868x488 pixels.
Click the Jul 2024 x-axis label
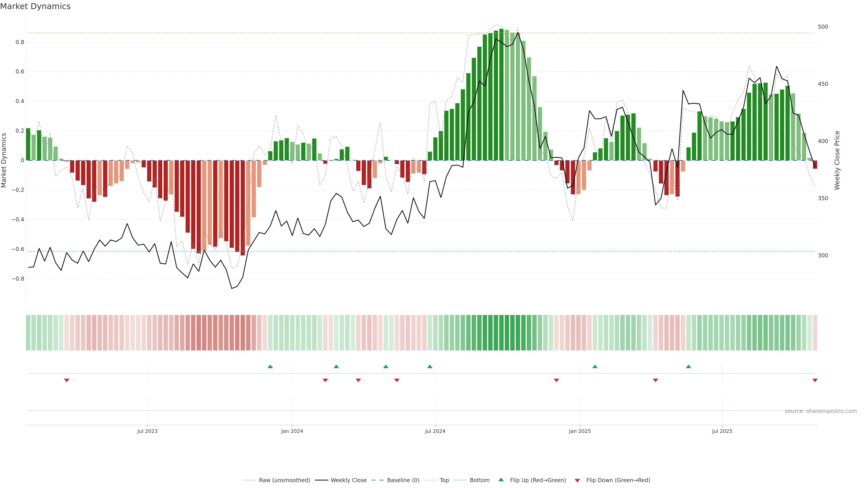point(435,431)
